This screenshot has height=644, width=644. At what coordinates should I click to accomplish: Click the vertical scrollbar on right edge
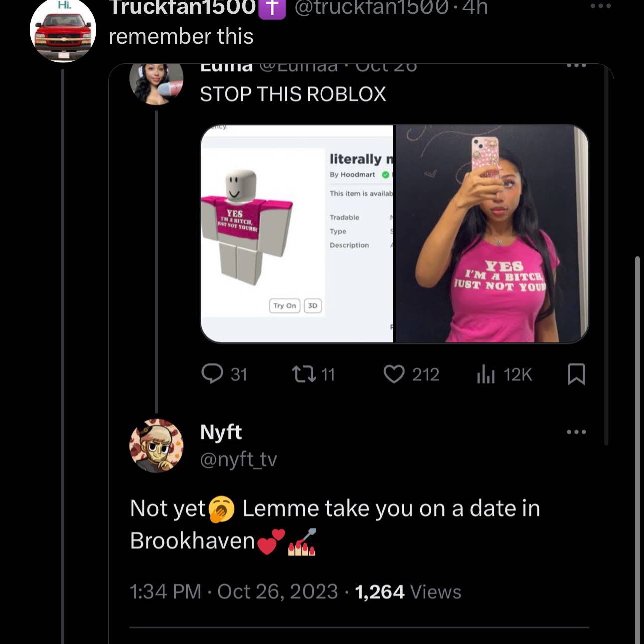coord(637,449)
